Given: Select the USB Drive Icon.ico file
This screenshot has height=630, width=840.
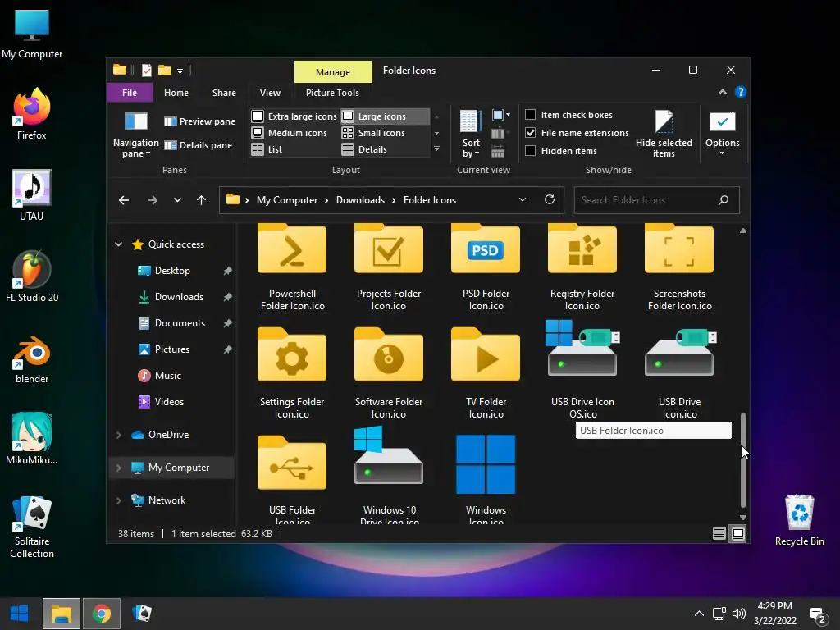Looking at the screenshot, I should [x=679, y=372].
